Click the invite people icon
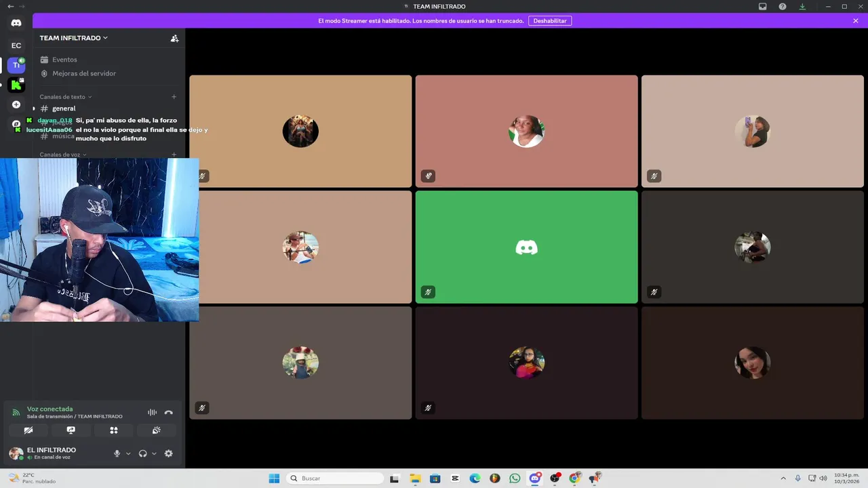This screenshot has height=488, width=868. tap(174, 39)
